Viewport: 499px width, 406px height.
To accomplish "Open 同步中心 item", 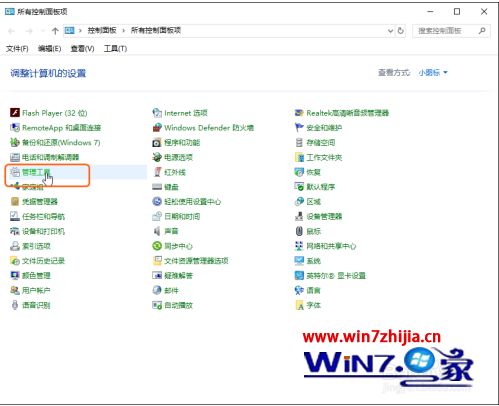I will pos(173,246).
